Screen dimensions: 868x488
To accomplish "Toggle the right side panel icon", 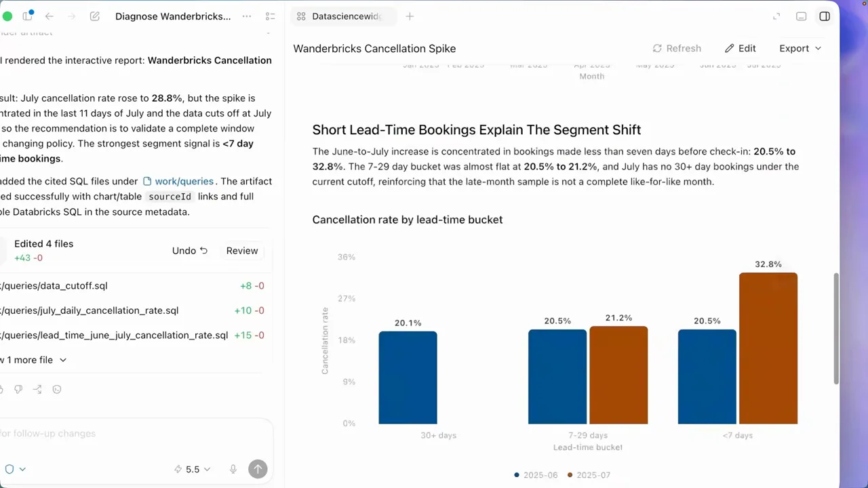I will pos(825,16).
